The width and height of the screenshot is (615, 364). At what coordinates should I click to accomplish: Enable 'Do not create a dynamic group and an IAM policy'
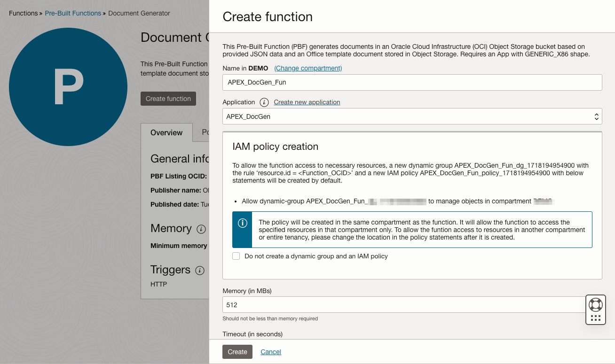[236, 256]
